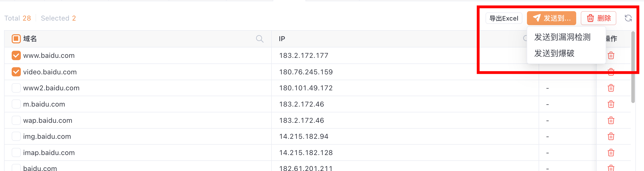Delete the www2.baidu.com row via its trash icon
This screenshot has width=644, height=171.
coord(611,88)
